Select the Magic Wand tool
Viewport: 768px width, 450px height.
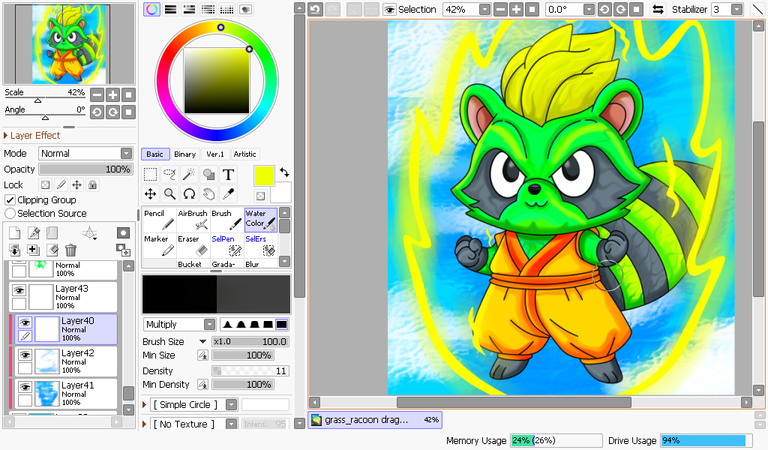[x=189, y=174]
